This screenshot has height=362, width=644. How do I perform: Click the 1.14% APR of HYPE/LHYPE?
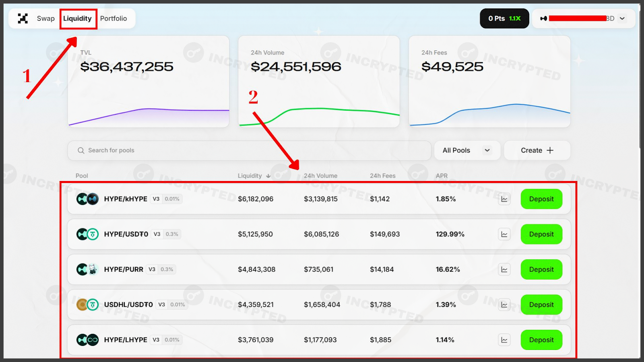coord(445,340)
